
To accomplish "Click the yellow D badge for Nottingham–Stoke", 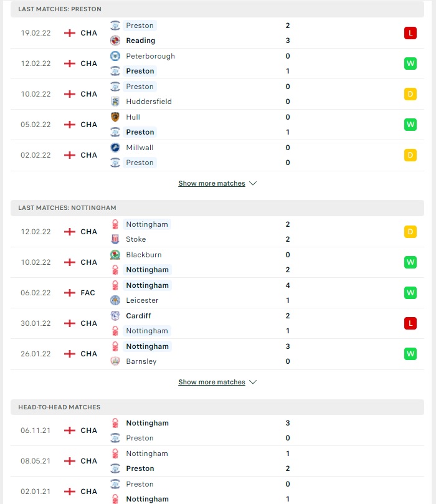I will (410, 232).
